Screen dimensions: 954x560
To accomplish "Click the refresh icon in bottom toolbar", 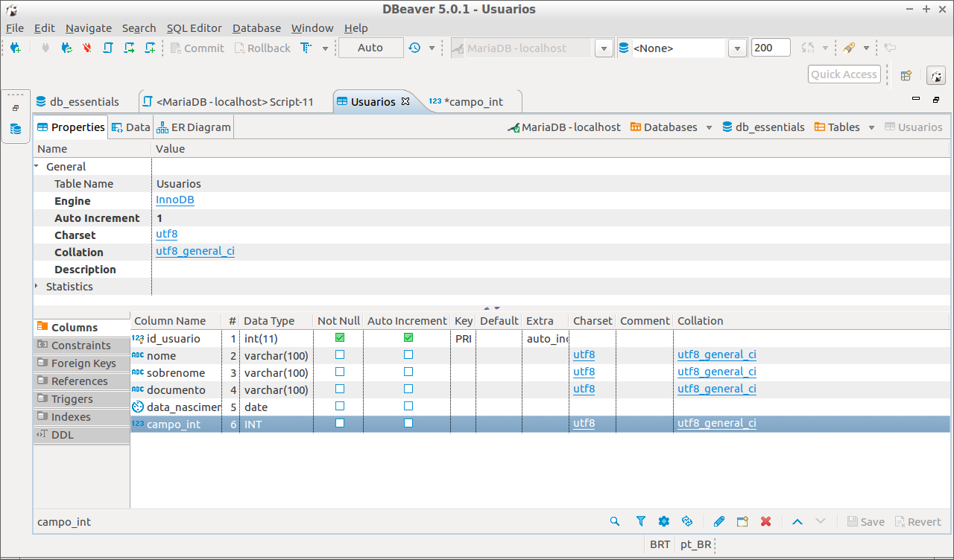I will 688,521.
